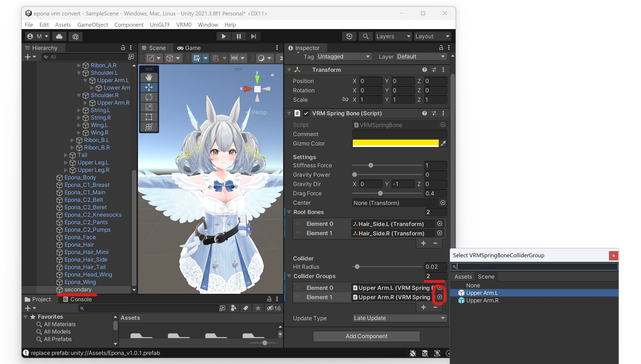641x364 pixels.
Task: Switch to the Console tab
Action: coord(77,299)
